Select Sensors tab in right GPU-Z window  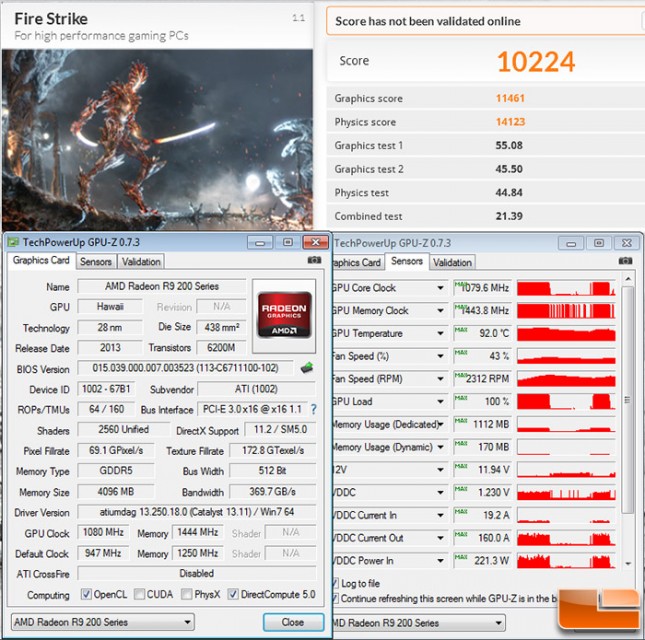(x=407, y=261)
